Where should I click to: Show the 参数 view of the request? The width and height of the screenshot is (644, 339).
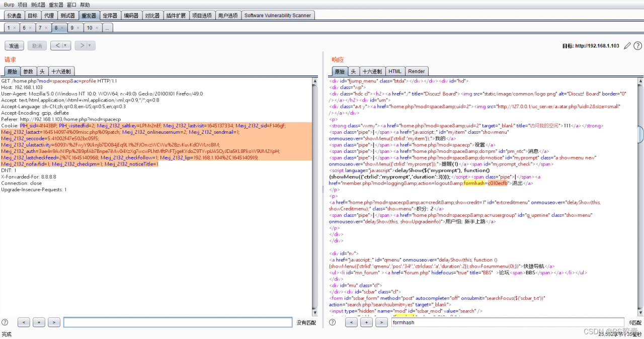[x=28, y=71]
